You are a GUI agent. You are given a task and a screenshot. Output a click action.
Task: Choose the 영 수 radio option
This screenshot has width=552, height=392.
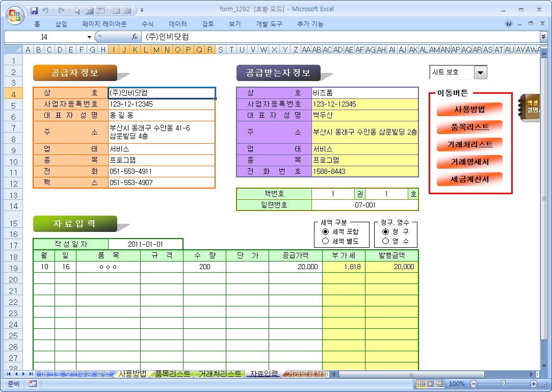[x=385, y=241]
